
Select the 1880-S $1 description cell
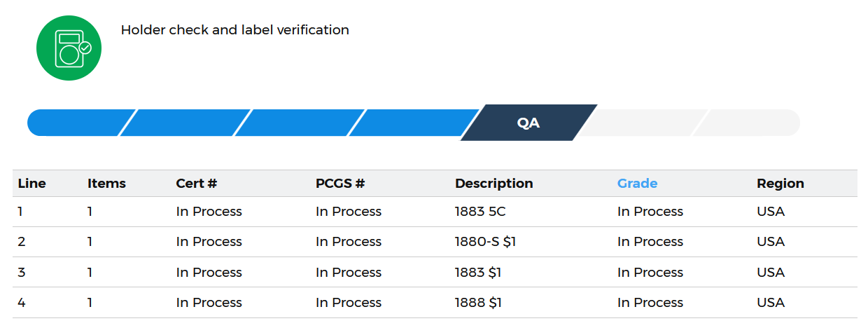(486, 242)
